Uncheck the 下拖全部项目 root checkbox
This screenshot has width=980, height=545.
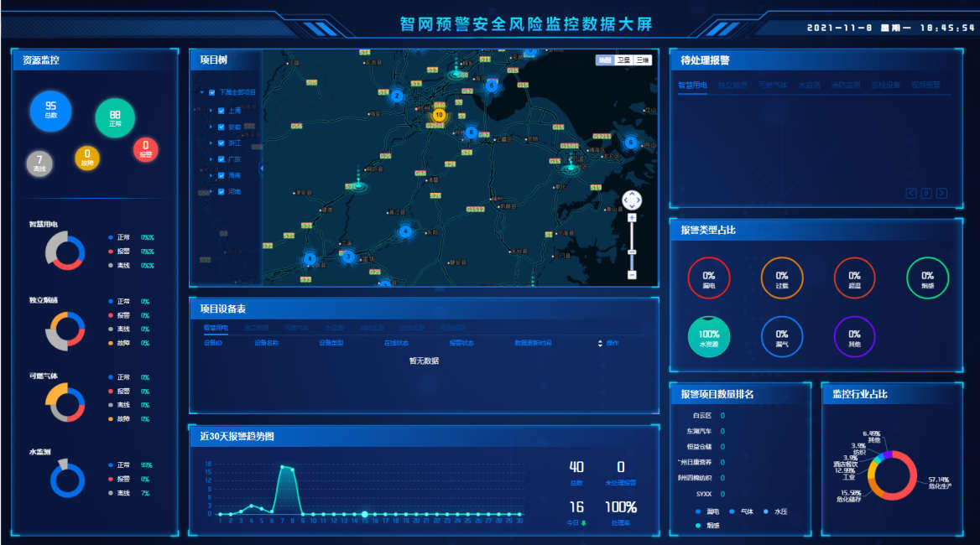[211, 93]
